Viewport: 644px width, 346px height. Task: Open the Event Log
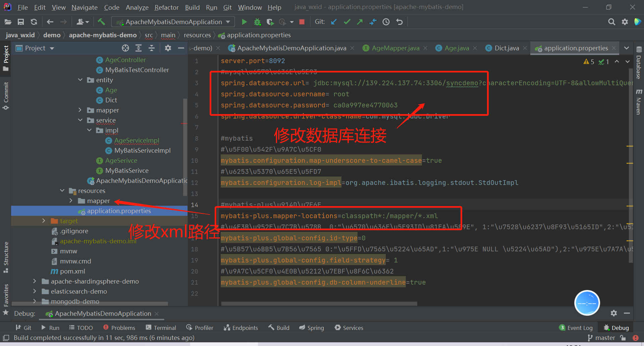coord(576,328)
